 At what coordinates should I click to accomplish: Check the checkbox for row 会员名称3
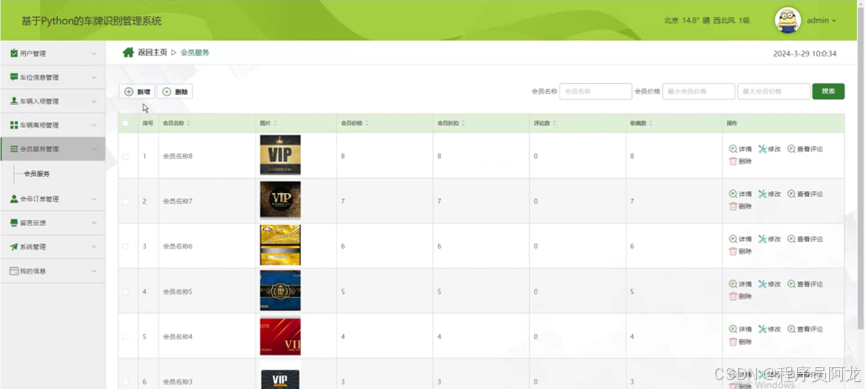tap(125, 382)
